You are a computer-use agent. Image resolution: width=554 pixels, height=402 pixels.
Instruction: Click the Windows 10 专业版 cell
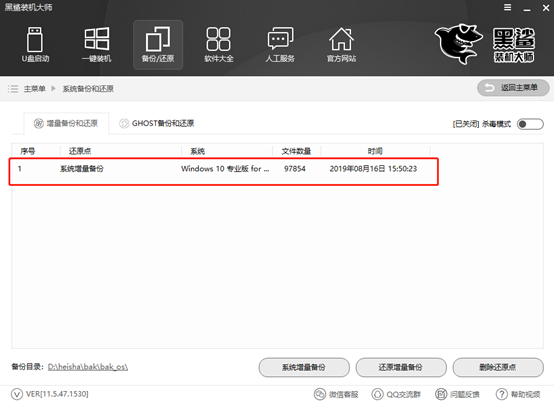click(x=225, y=169)
